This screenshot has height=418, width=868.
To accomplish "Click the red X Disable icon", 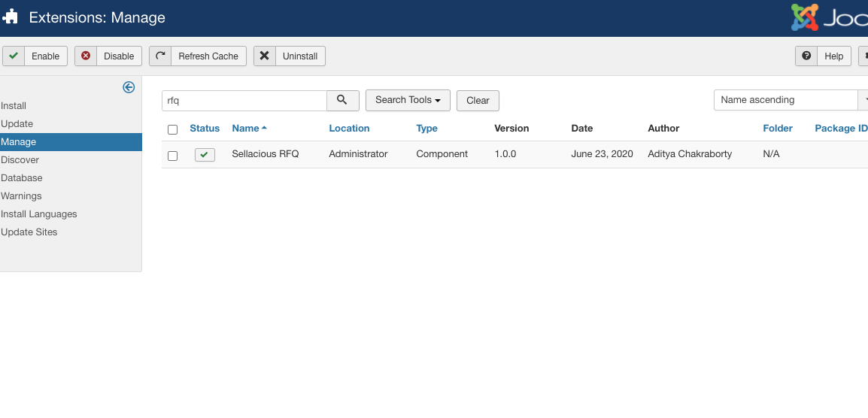I will pyautogui.click(x=86, y=56).
